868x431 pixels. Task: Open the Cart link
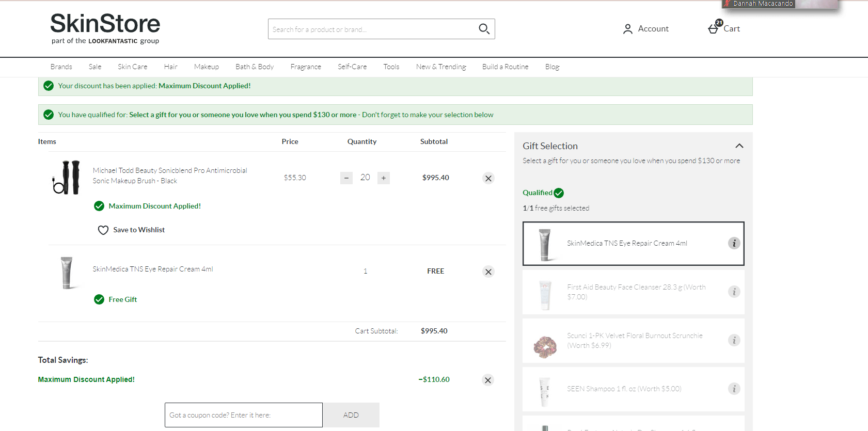pos(732,29)
